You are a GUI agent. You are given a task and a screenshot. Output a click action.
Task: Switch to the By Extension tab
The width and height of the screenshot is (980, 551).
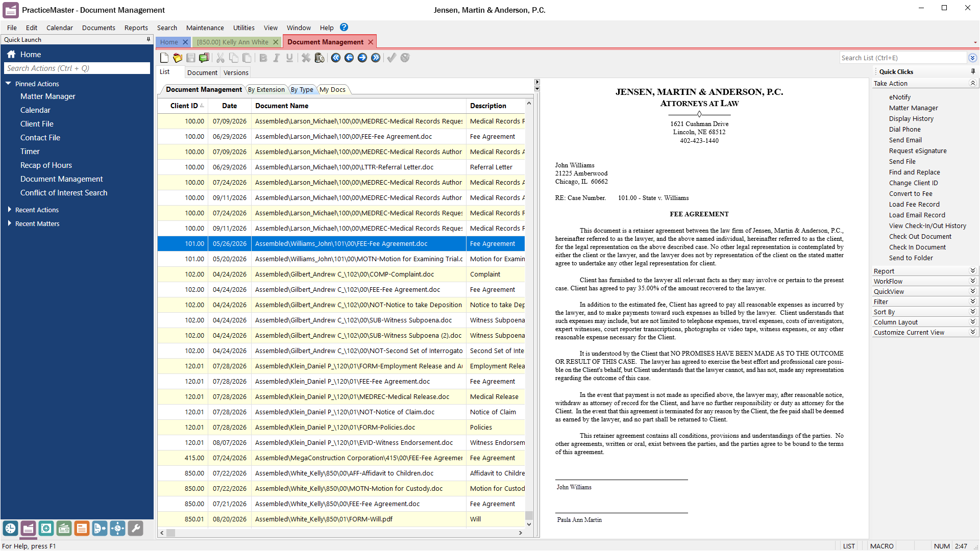[266, 89]
